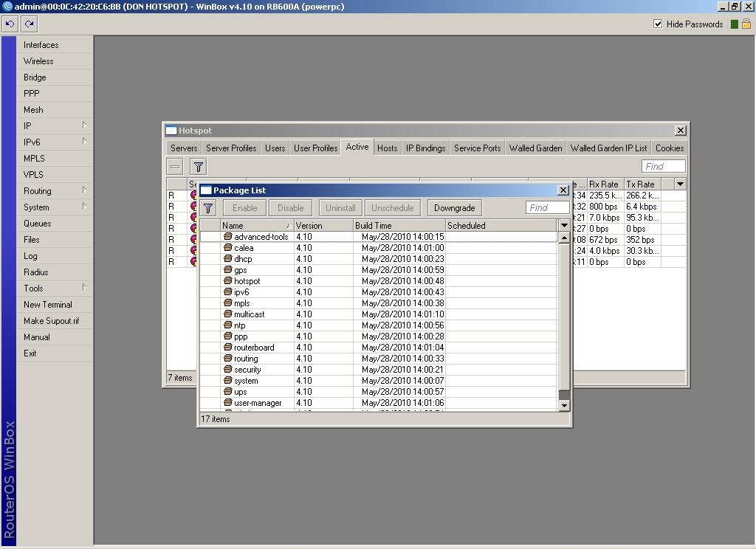Select the dhcp package icon
Screen dimensions: 756x549
coord(228,258)
